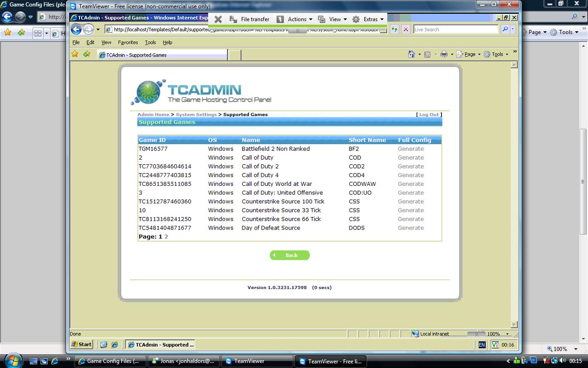This screenshot has width=588, height=368.
Task: Click the Home icon in remote IE command bar
Action: 412,54
